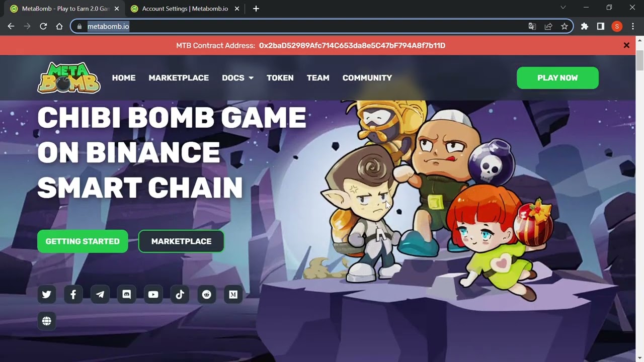Dismiss the MTB contract address banner
The width and height of the screenshot is (644, 362).
tap(626, 45)
